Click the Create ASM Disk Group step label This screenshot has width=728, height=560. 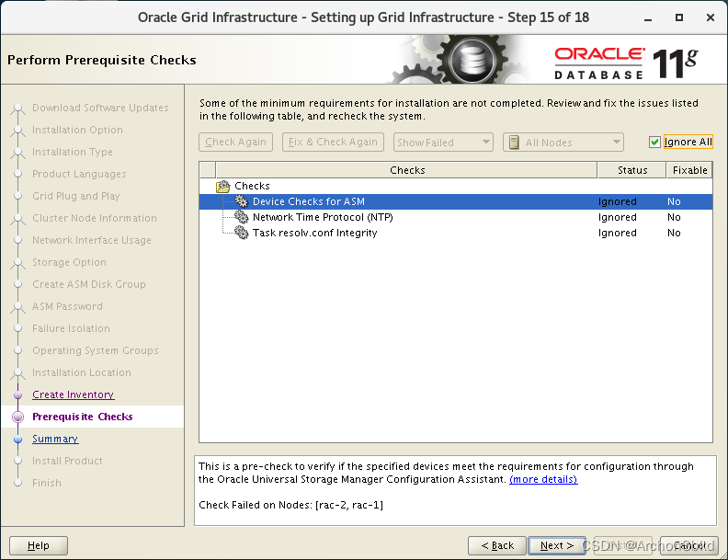(89, 284)
